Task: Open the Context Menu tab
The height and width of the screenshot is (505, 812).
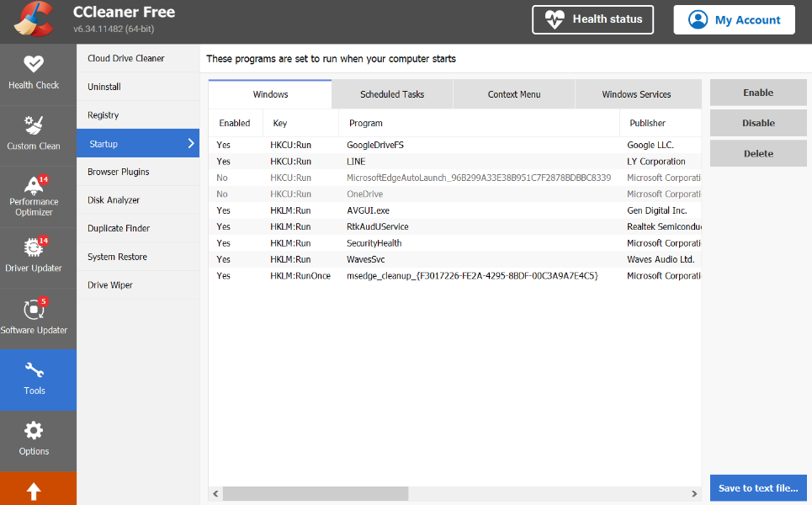Action: pos(514,94)
